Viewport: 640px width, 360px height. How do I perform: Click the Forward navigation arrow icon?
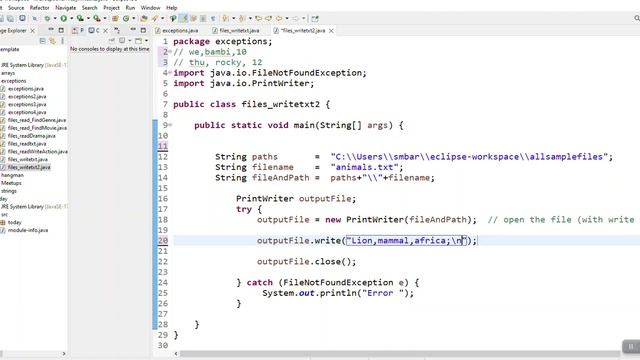point(295,18)
